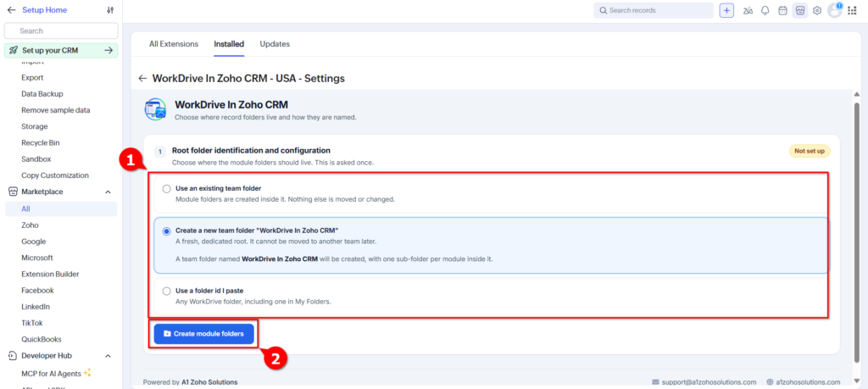Open Storage in the sidebar

point(34,127)
